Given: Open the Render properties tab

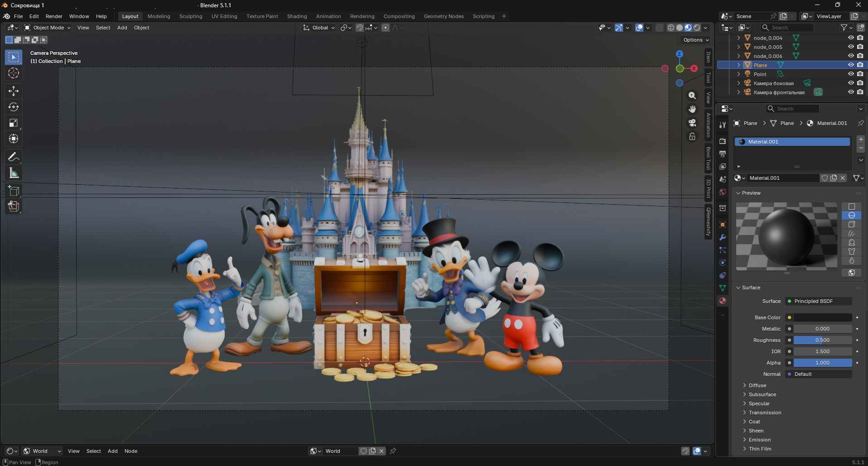Looking at the screenshot, I should click(x=723, y=141).
